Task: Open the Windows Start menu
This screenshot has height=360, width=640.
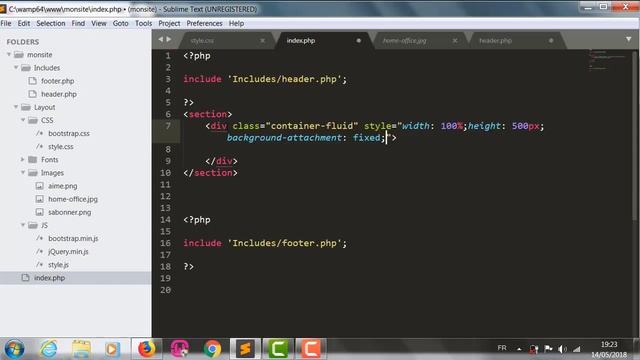Action: pos(15,349)
